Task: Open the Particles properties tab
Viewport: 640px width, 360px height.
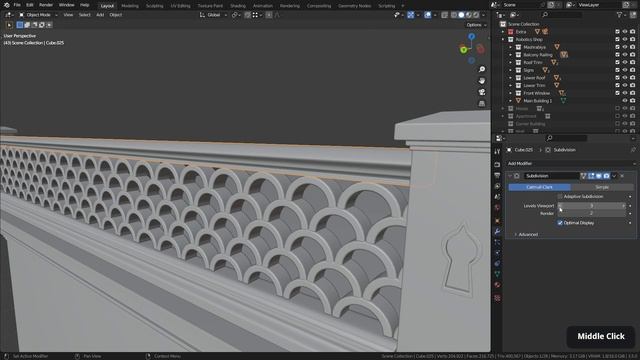Action: point(497,242)
